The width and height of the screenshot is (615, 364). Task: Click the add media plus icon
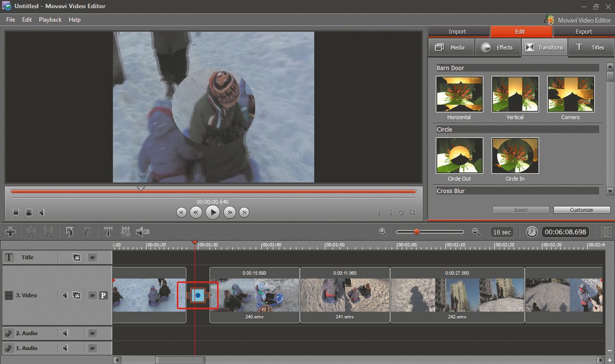tap(10, 232)
